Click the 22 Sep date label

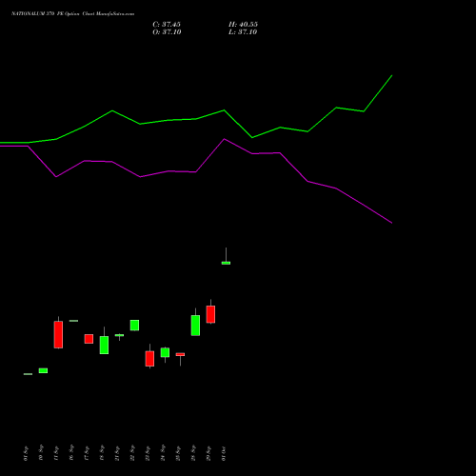[x=132, y=453]
